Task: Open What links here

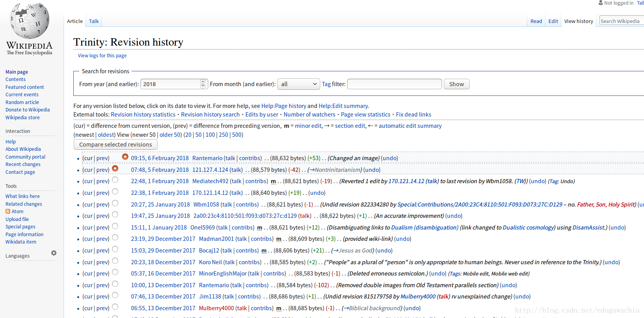Action: click(x=23, y=196)
